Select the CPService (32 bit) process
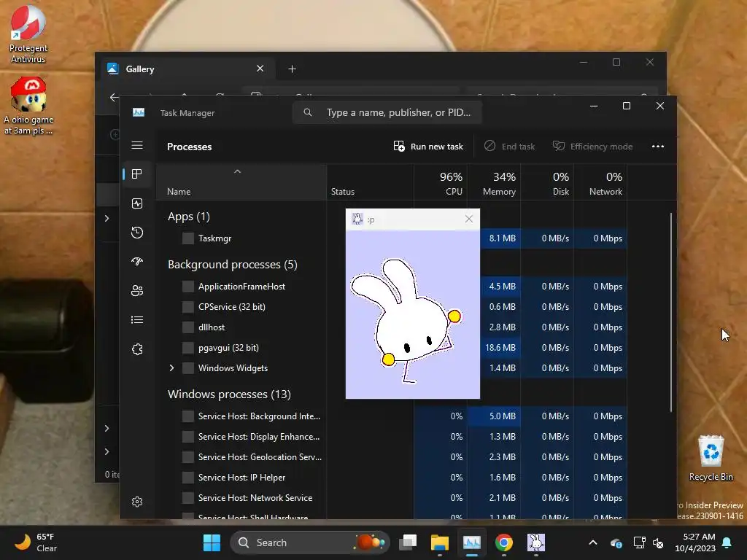This screenshot has width=747, height=560. (391, 307)
